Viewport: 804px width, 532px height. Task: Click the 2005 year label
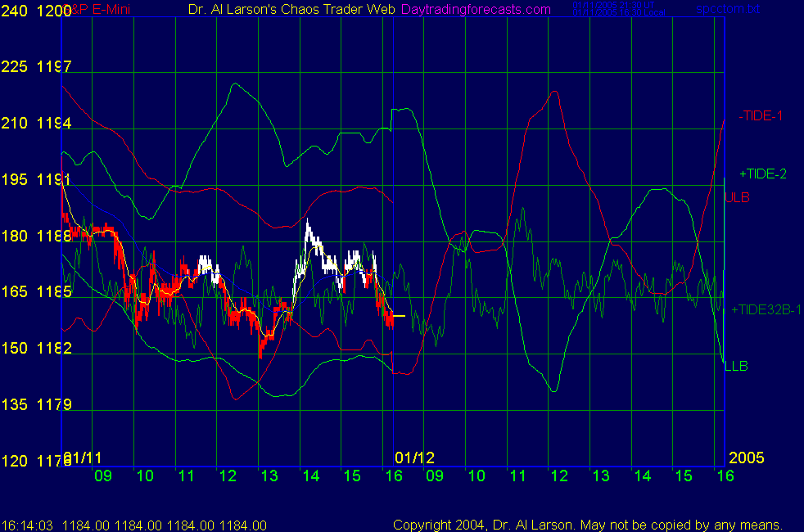click(x=746, y=457)
